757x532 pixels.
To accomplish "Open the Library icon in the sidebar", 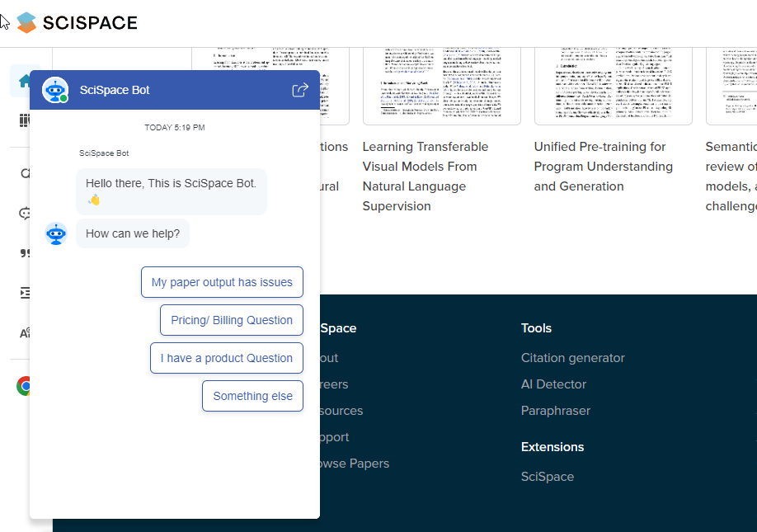I will [24, 120].
